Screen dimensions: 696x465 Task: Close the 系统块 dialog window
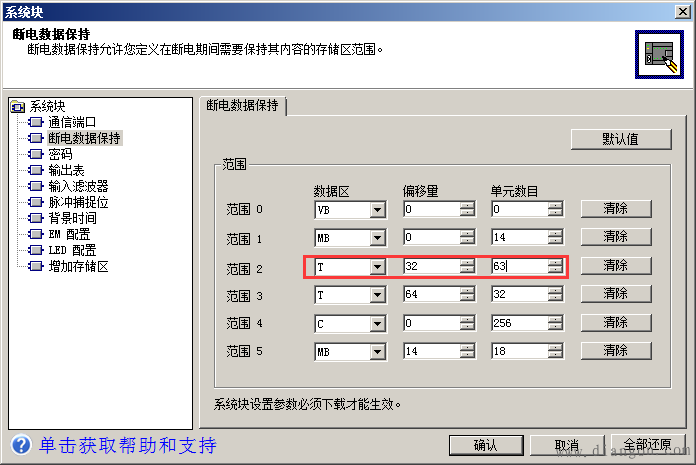(683, 12)
